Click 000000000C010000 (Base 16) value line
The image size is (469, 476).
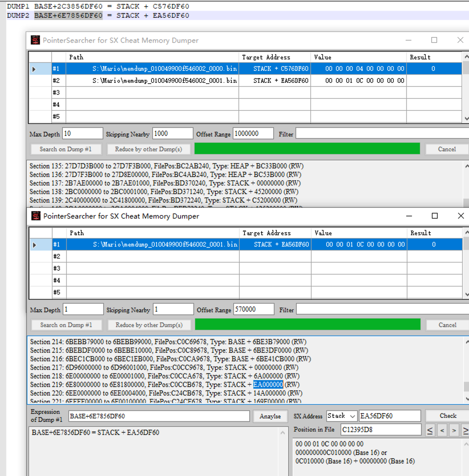pos(341,453)
